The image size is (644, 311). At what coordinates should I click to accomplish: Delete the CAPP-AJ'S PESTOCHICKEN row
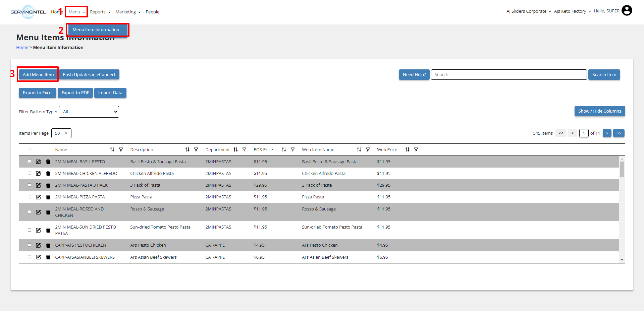click(48, 245)
